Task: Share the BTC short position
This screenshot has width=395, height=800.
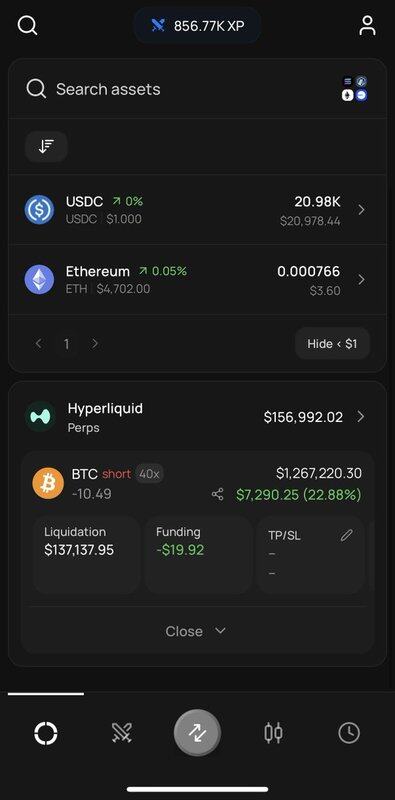Action: pyautogui.click(x=217, y=494)
